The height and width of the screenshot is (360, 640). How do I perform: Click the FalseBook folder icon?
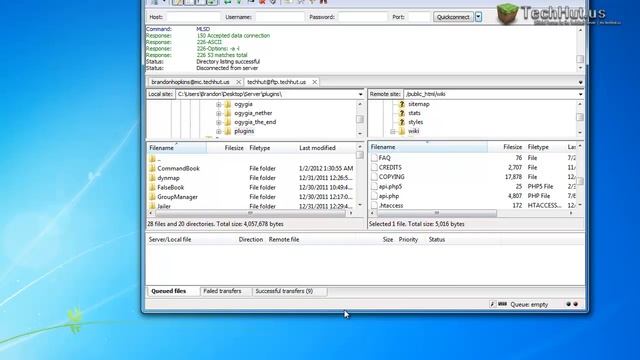coord(152,187)
